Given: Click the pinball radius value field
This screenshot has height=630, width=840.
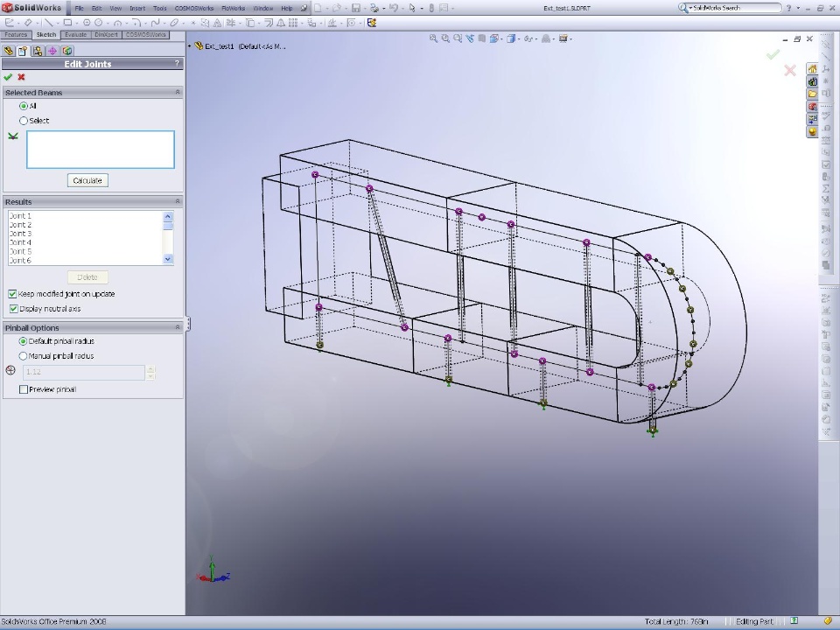Looking at the screenshot, I should pyautogui.click(x=84, y=372).
